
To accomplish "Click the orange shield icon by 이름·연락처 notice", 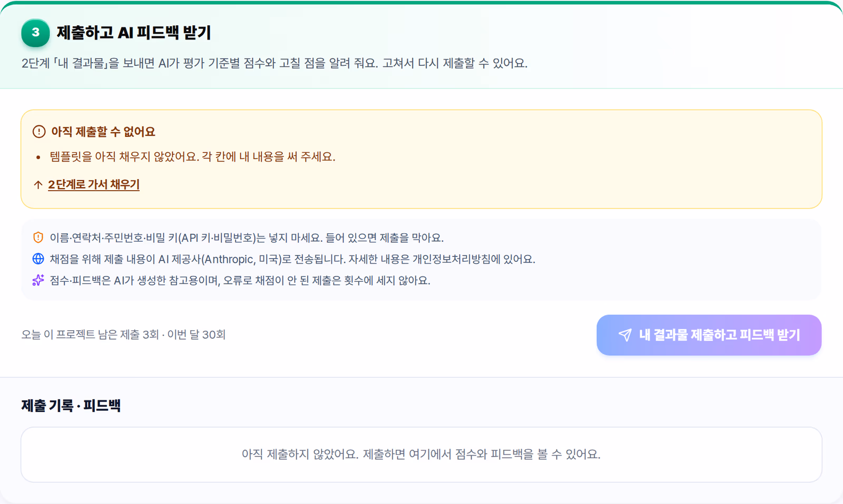I will click(38, 238).
